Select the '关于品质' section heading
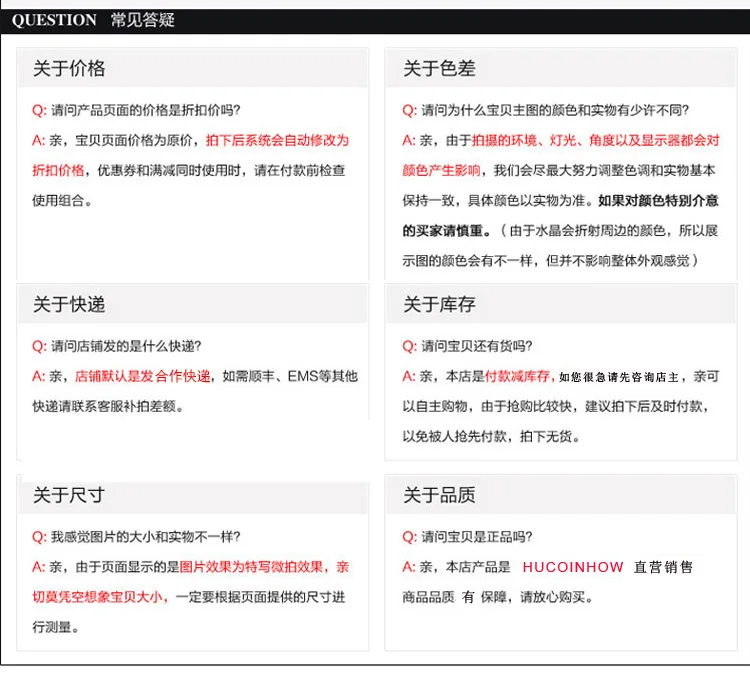Image resolution: width=750 pixels, height=680 pixels. (x=439, y=495)
